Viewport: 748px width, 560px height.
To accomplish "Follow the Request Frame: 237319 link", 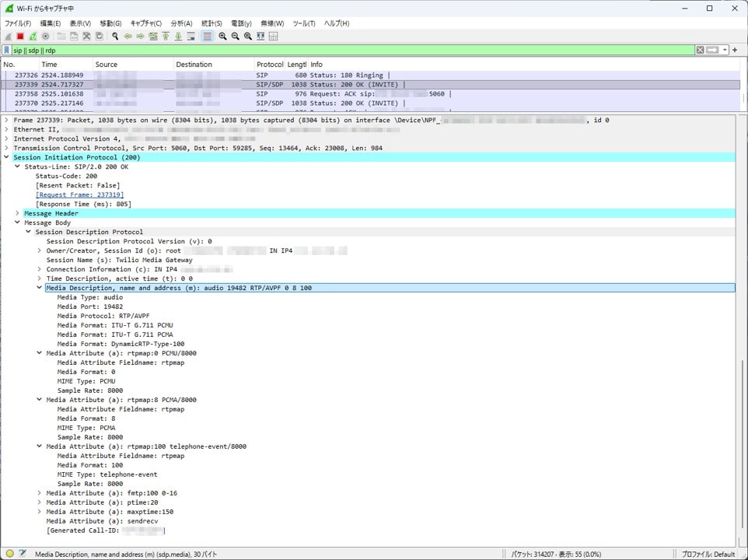I will (79, 194).
